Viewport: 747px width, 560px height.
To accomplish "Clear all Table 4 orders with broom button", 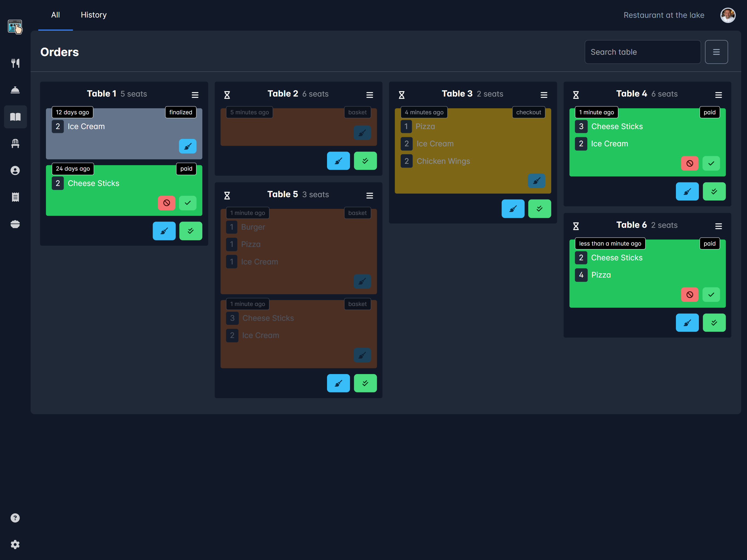I will click(x=687, y=191).
